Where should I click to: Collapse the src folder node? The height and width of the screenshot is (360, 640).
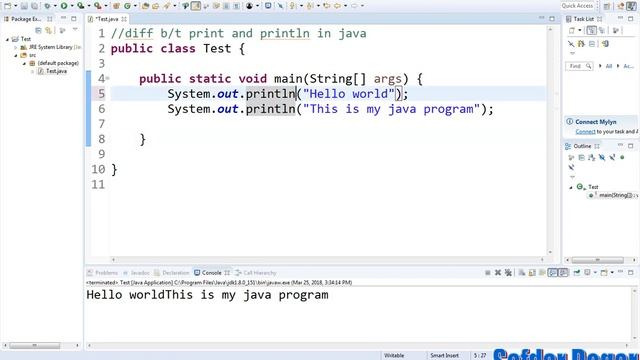coord(16,55)
